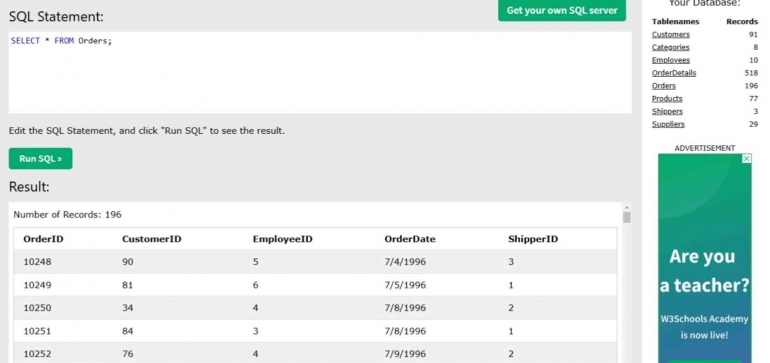Click EmployeeID value 6
The image size is (770, 363).
255,285
